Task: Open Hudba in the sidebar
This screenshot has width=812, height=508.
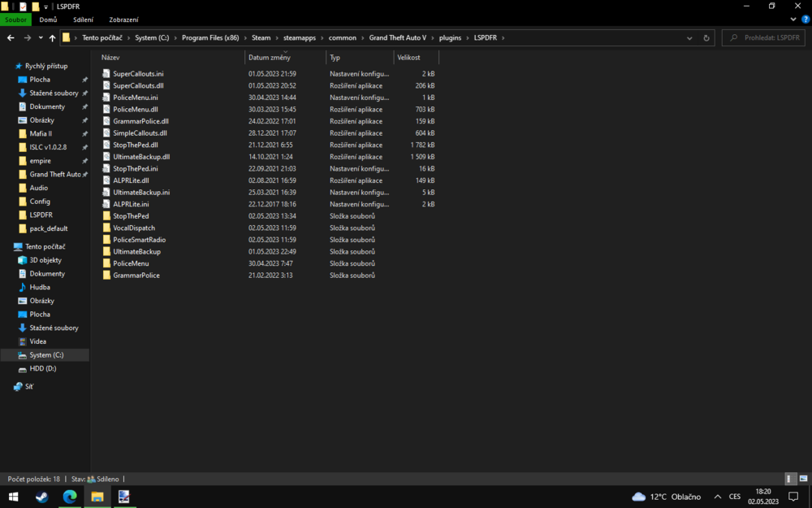Action: coord(39,287)
